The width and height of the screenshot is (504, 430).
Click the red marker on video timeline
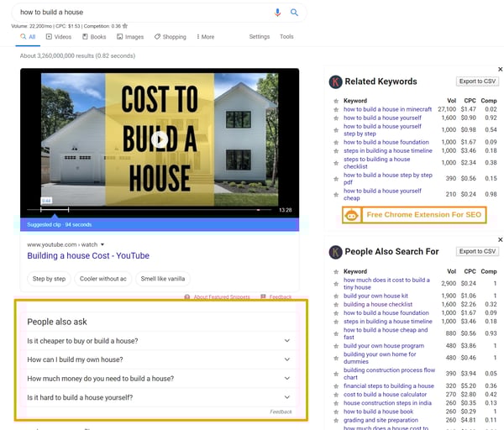point(258,210)
